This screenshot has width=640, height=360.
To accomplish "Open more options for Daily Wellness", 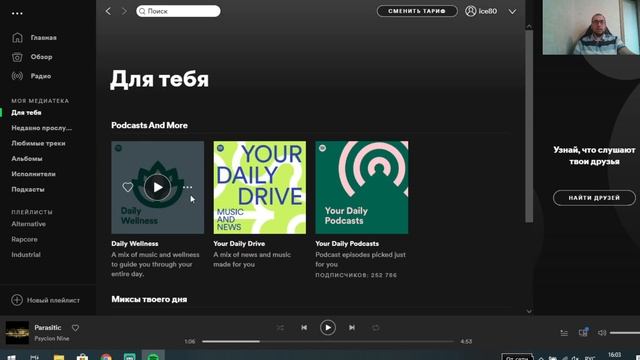I will tap(187, 187).
